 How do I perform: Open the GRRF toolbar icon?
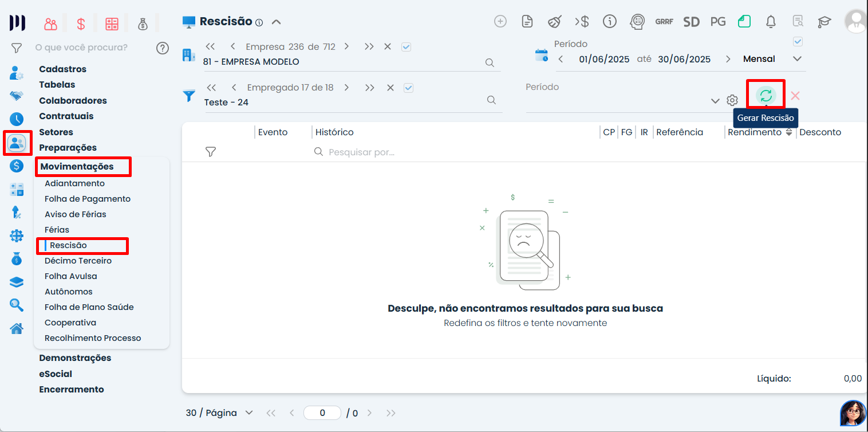click(x=664, y=22)
